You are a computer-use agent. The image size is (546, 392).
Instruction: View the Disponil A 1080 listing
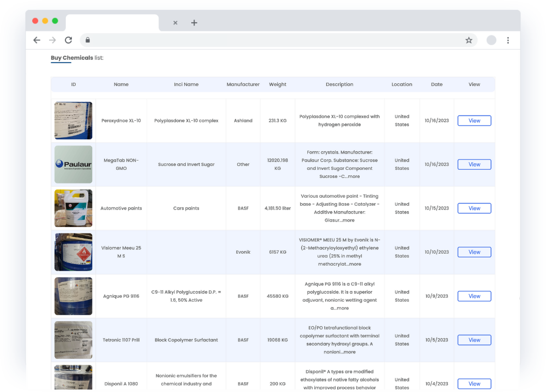[x=474, y=384]
